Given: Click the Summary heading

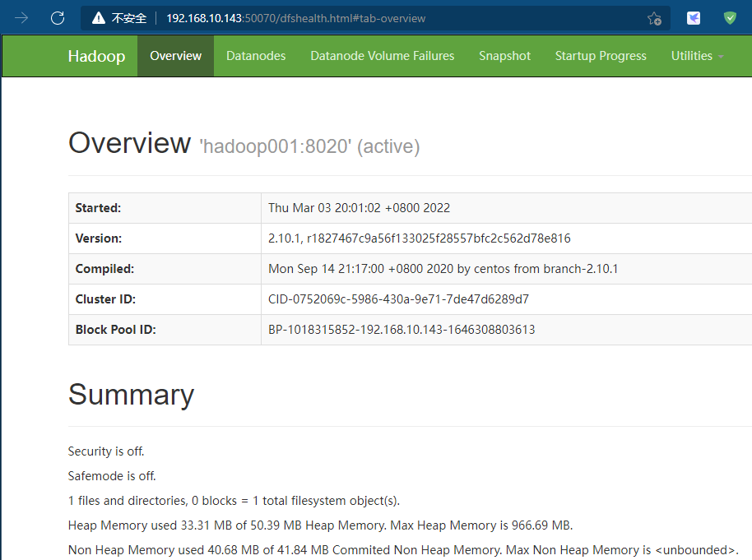Looking at the screenshot, I should [x=131, y=395].
